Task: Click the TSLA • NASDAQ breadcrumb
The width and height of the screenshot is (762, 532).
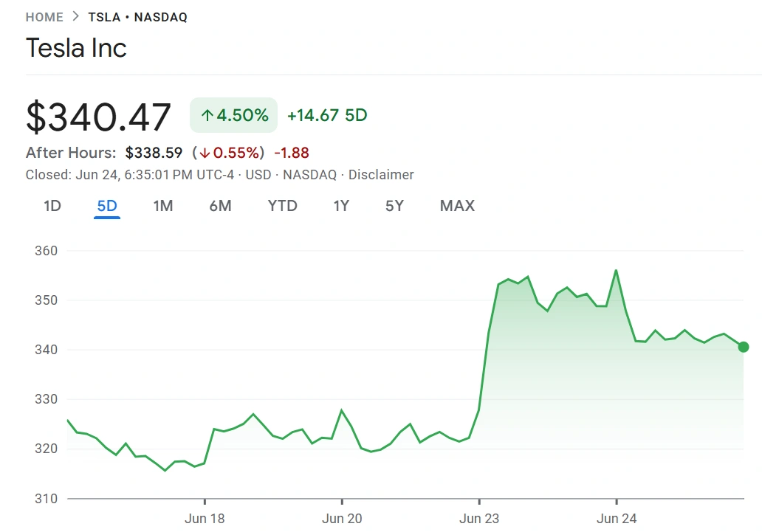Action: 137,17
